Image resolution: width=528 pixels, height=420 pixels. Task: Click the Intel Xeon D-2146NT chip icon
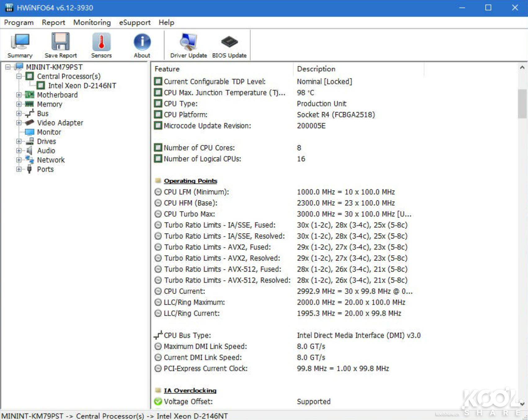pos(41,85)
